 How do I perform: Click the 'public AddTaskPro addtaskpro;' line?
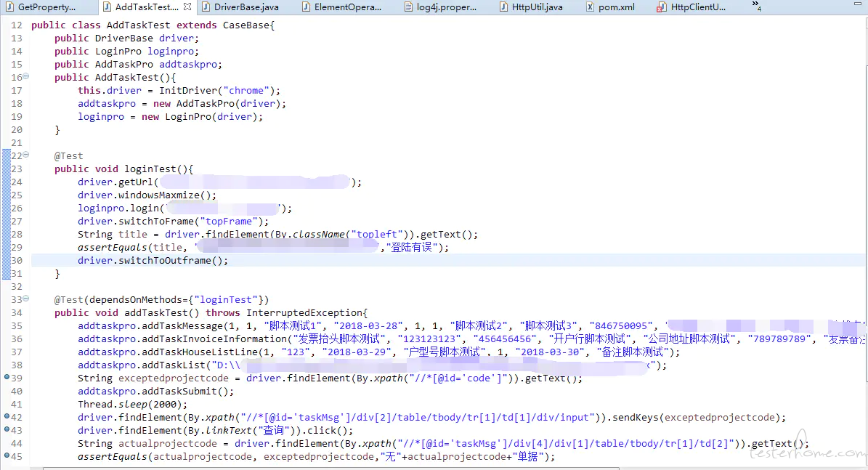pos(139,64)
